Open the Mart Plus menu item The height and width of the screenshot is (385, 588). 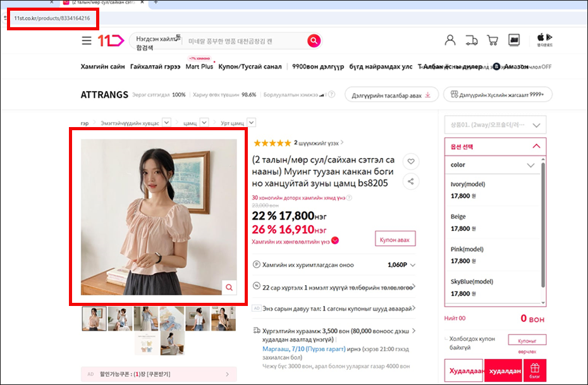tap(199, 66)
